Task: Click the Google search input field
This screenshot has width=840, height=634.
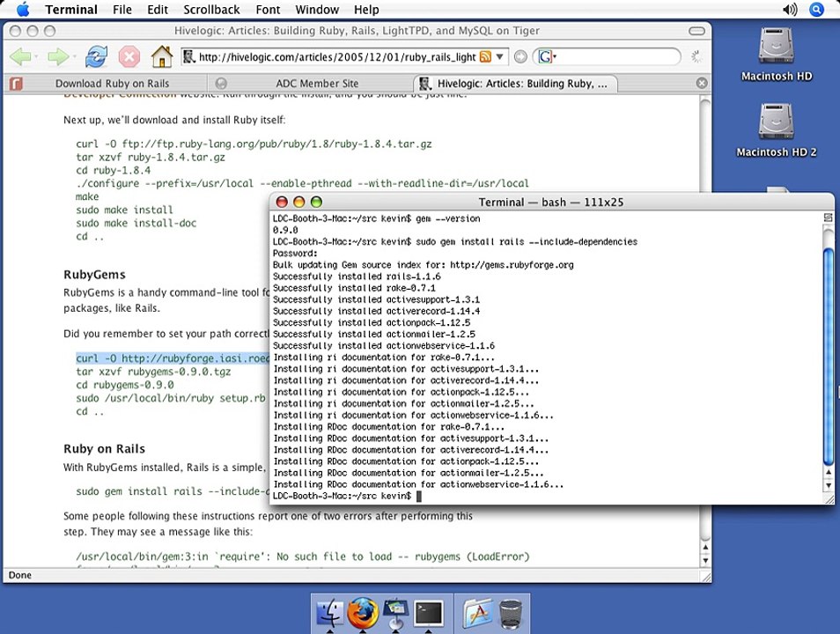Action: click(616, 56)
